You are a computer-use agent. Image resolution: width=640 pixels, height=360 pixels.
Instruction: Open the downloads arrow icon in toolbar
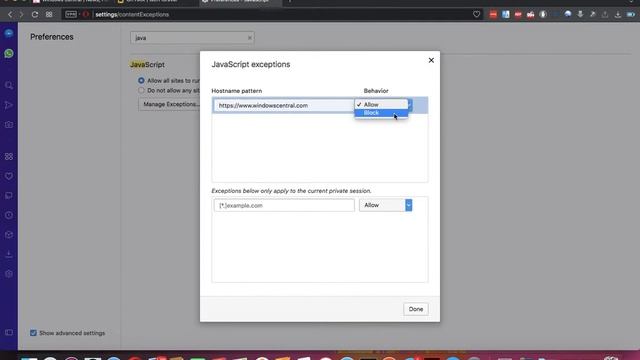pyautogui.click(x=618, y=14)
